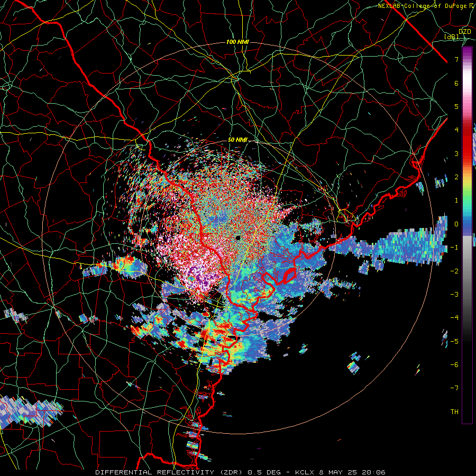Click the positive 7 value on the scale

tap(456, 59)
